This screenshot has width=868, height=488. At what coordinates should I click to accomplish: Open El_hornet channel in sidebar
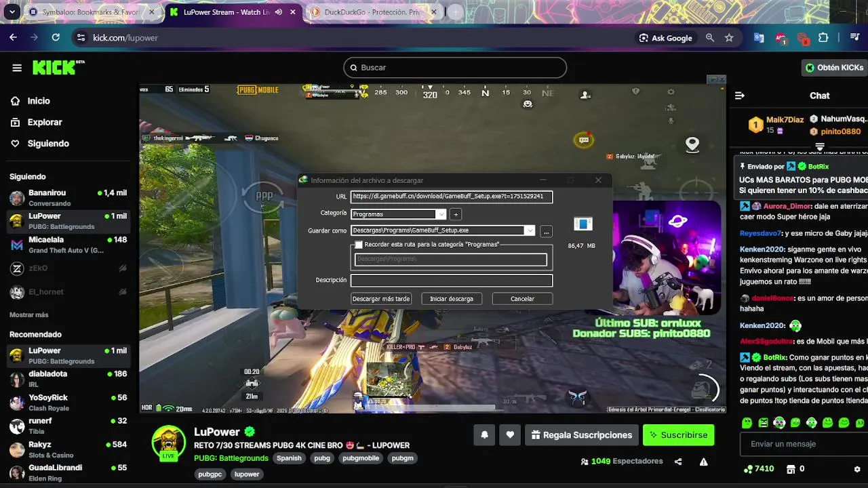click(67, 292)
